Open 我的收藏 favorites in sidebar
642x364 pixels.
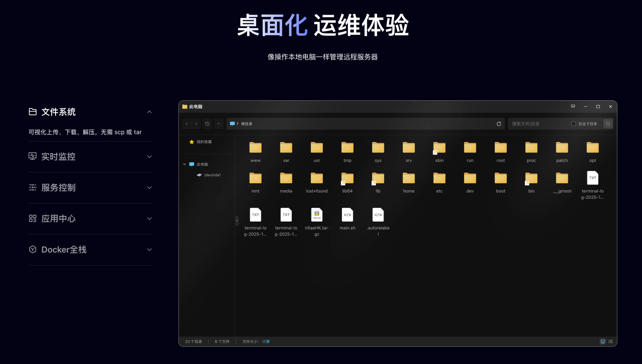point(204,142)
